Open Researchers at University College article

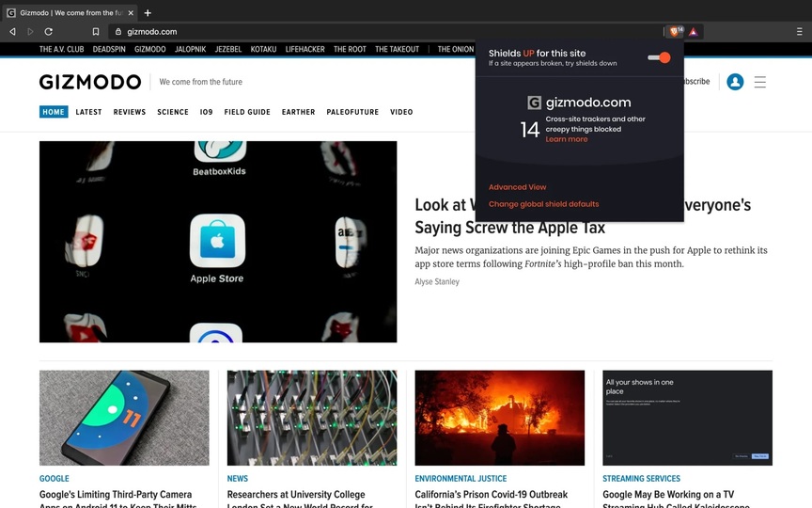300,500
